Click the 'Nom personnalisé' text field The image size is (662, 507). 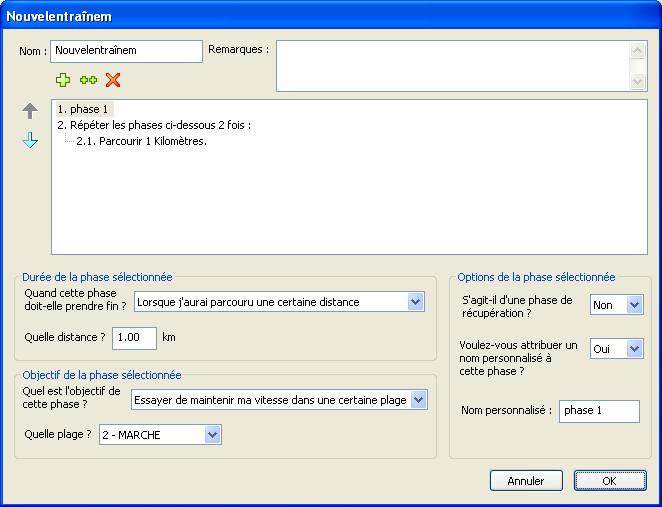[x=599, y=411]
